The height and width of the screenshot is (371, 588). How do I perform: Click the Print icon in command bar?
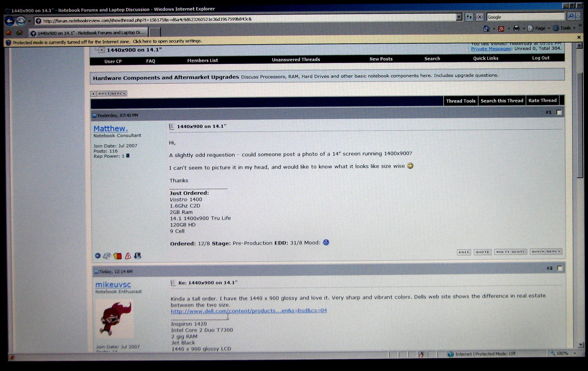516,29
